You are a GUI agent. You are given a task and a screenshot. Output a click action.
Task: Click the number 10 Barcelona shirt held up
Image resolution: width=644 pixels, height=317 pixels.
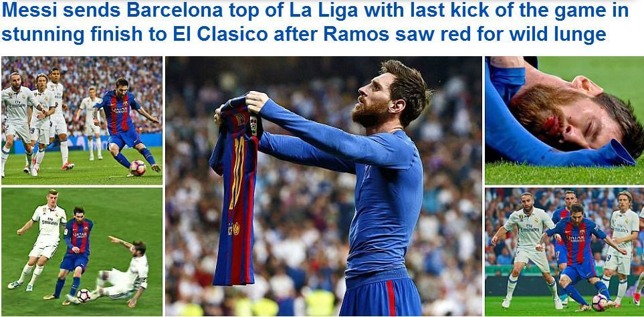point(235,191)
